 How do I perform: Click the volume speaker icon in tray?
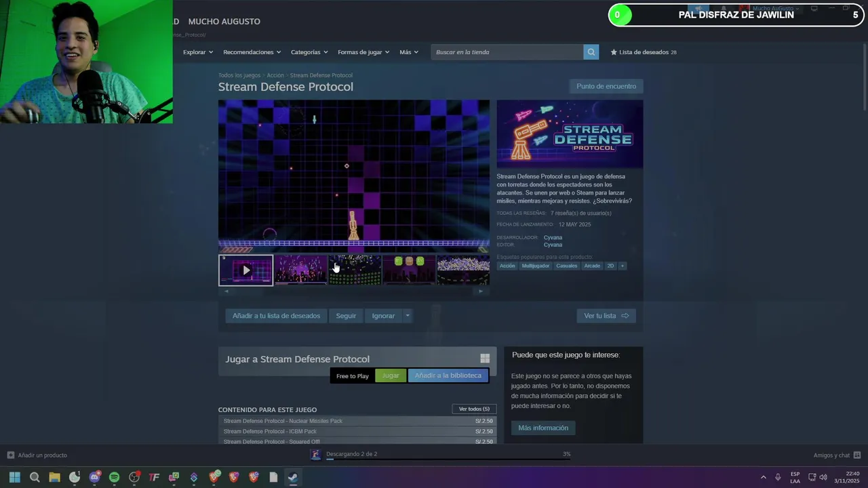(823, 477)
